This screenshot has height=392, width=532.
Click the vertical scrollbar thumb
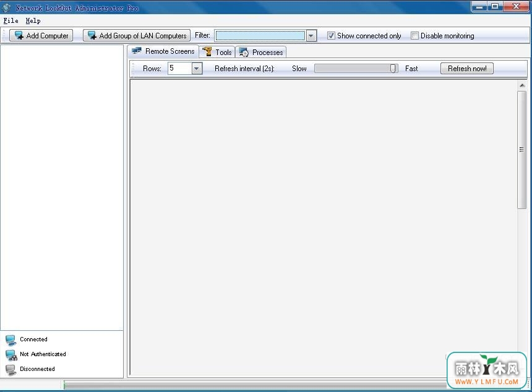tap(521, 150)
